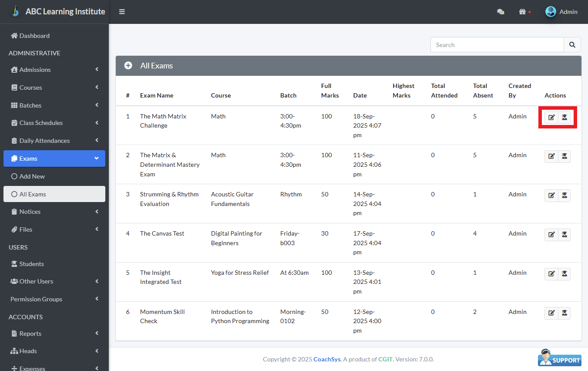This screenshot has width=588, height=371.
Task: Expand the Daily Attendances menu
Action: (54, 141)
